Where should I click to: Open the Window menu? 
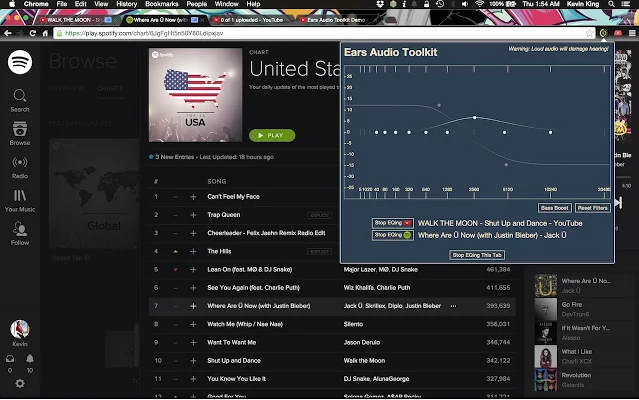pos(227,4)
